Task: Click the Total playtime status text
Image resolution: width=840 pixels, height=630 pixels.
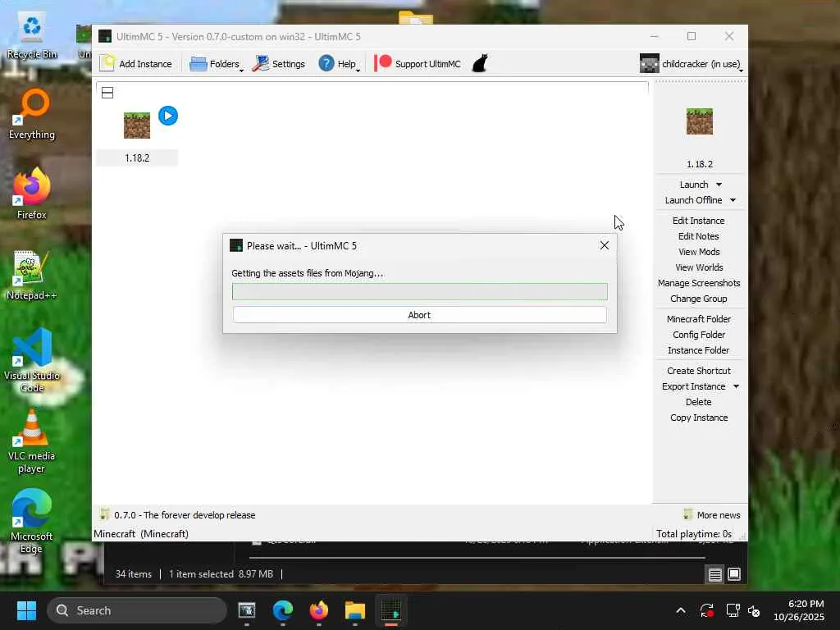Action: [x=694, y=533]
